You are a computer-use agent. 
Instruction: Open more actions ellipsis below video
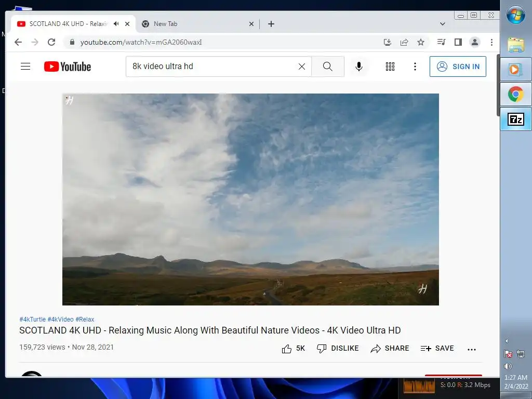click(x=472, y=349)
